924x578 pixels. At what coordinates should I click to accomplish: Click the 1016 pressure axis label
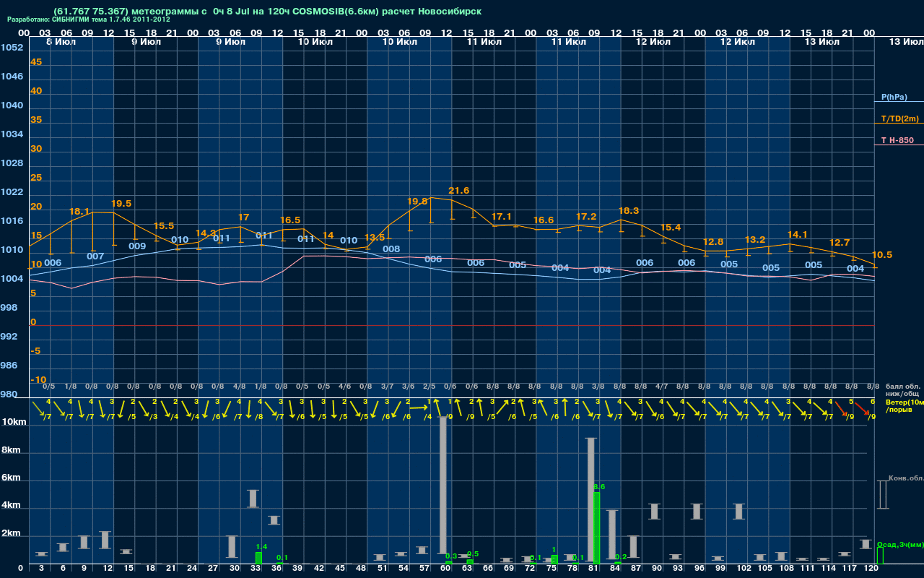[11, 221]
